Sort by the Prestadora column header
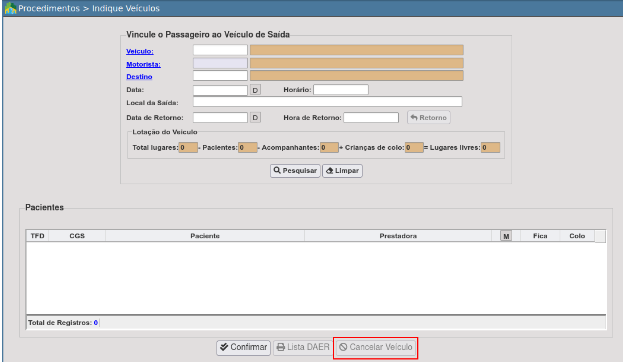623x362 pixels. (398, 236)
